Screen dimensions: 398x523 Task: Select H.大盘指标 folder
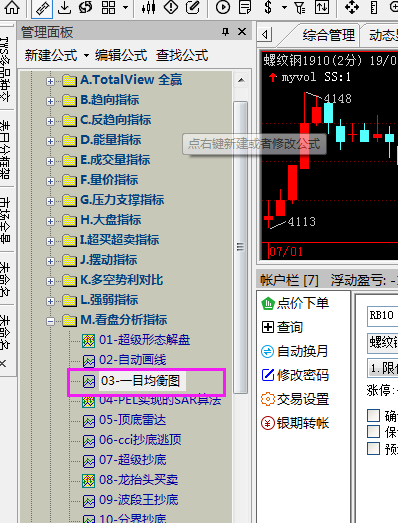pyautogui.click(x=111, y=220)
